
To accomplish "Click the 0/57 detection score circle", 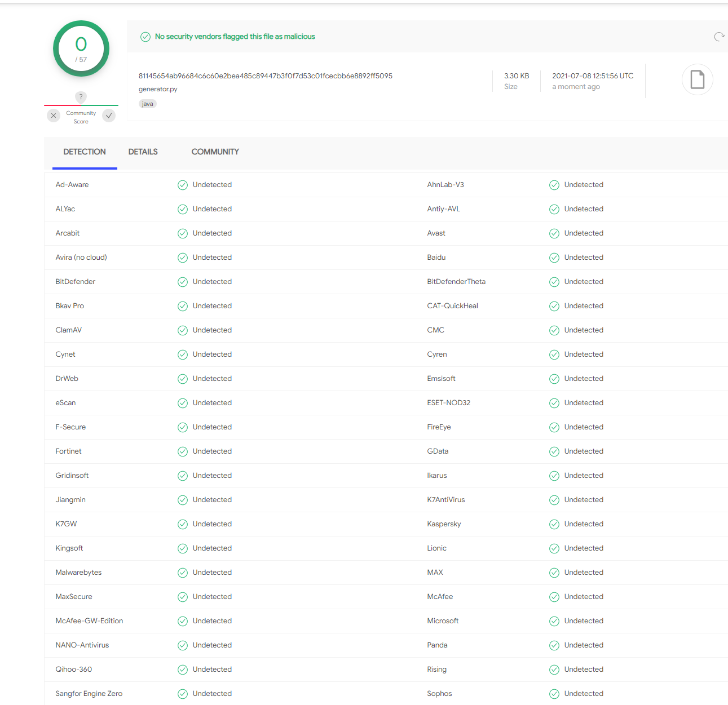I will click(x=81, y=49).
